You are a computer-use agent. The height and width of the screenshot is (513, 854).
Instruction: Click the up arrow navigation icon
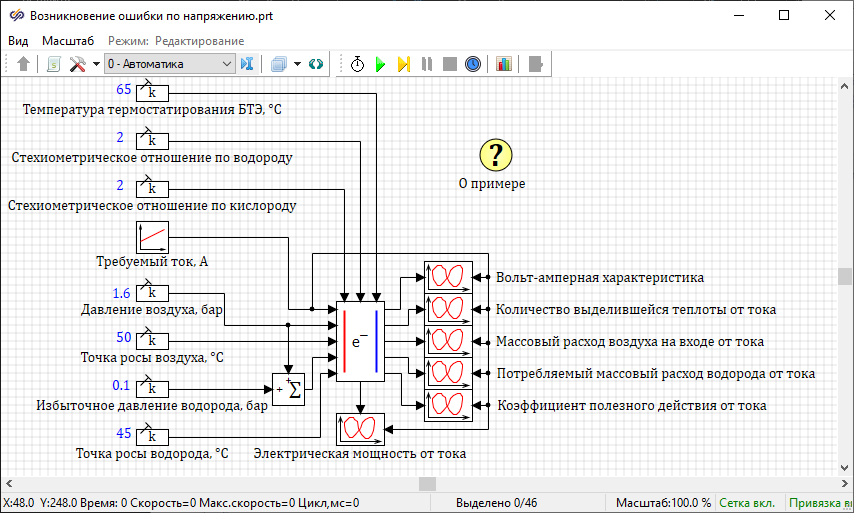24,64
